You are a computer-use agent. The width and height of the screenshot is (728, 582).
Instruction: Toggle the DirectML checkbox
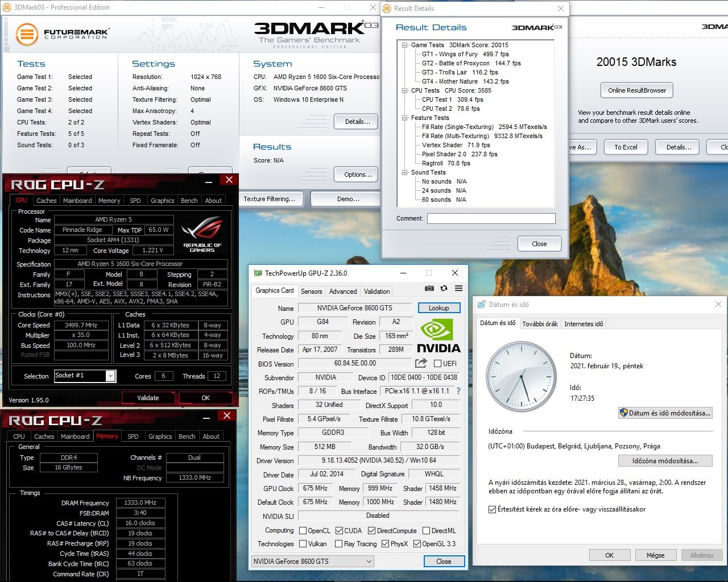pos(427,530)
